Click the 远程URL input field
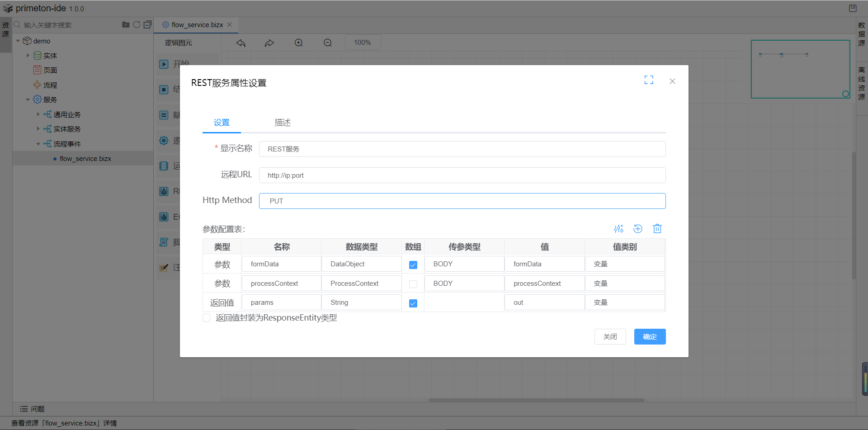 click(462, 175)
